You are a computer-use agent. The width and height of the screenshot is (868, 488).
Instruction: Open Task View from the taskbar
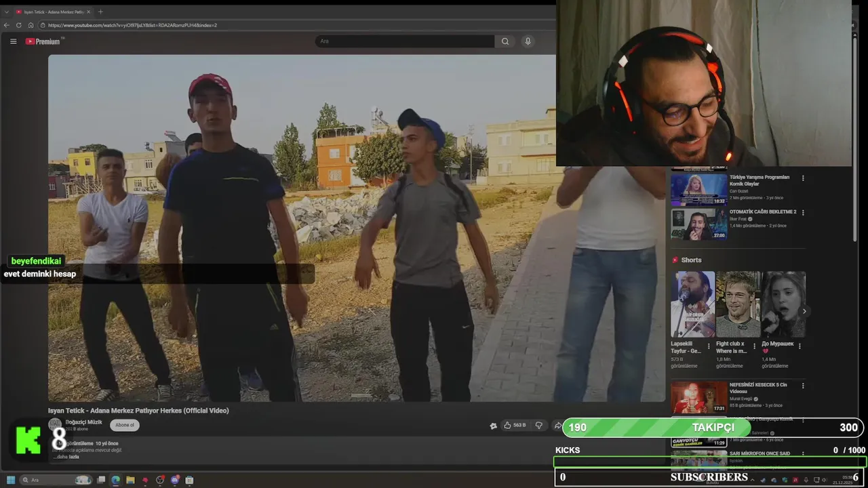(x=101, y=480)
